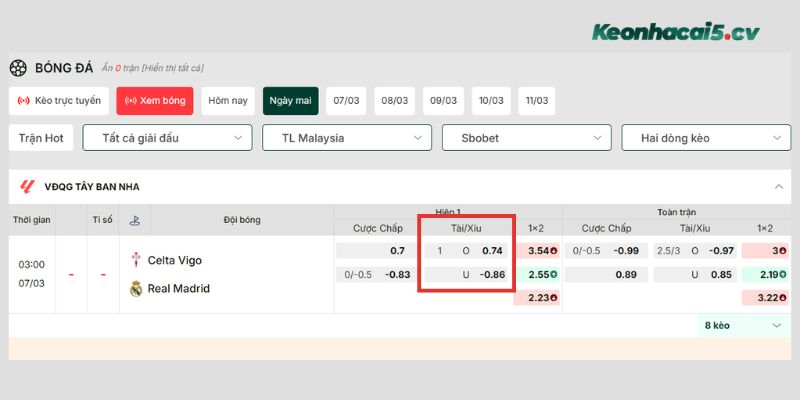
Task: Select the Ngày mai tab
Action: click(289, 101)
